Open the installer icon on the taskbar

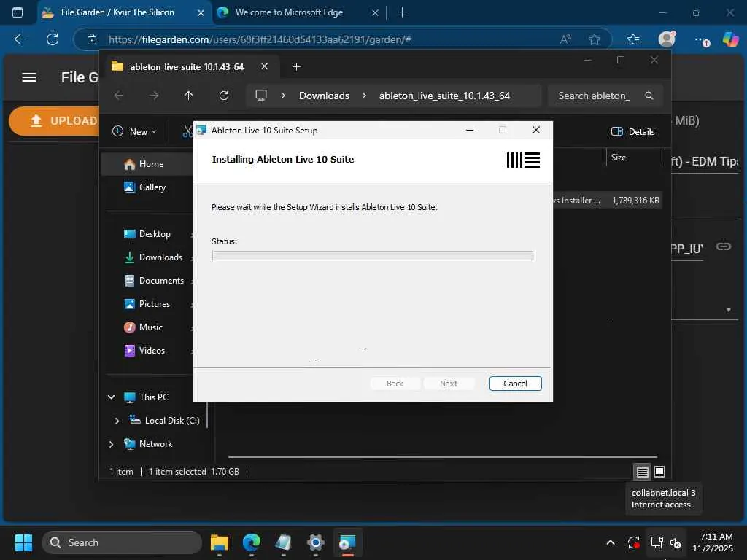click(347, 542)
